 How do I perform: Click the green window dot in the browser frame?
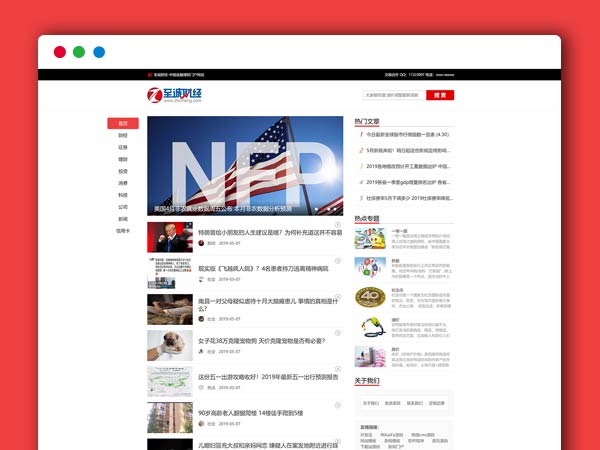pos(79,52)
